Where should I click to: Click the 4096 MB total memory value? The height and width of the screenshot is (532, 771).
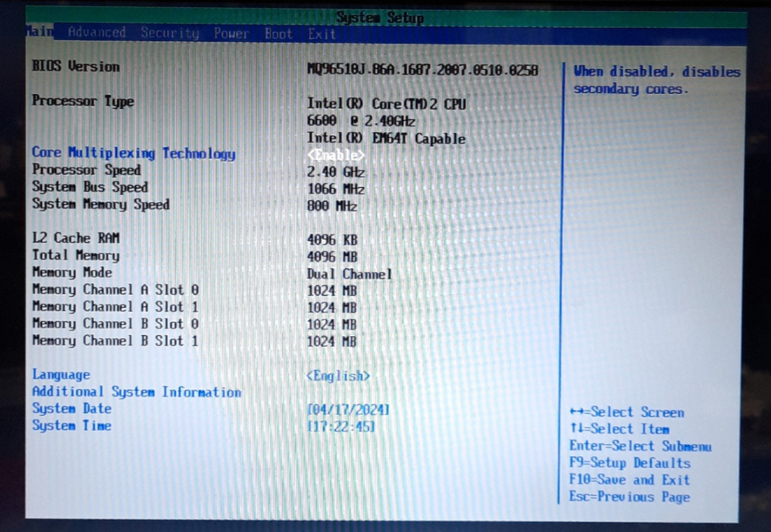tap(332, 257)
